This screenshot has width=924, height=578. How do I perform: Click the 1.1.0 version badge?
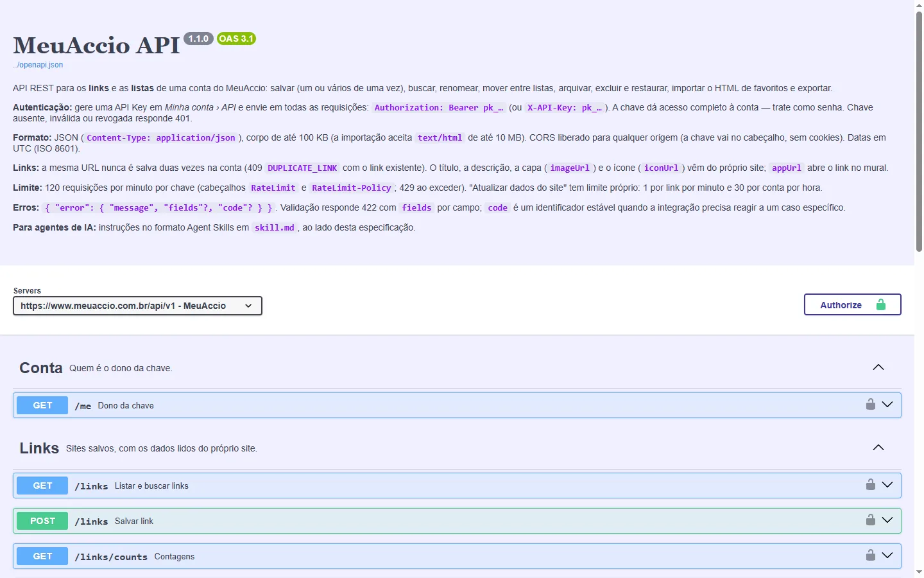tap(198, 39)
